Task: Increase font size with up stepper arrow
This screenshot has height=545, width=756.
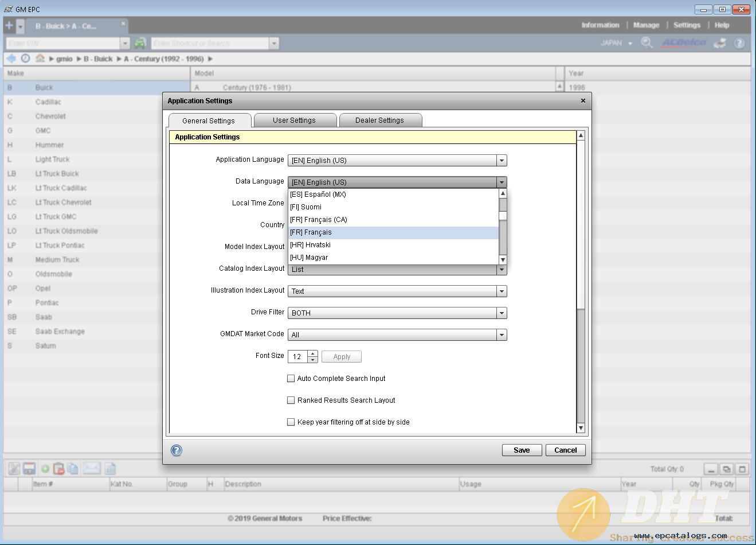Action: tap(312, 353)
